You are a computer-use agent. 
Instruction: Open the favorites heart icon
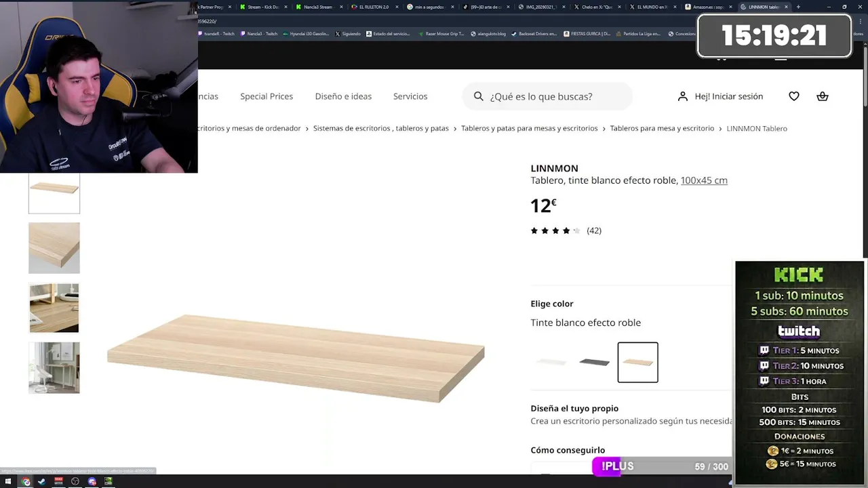pos(794,96)
